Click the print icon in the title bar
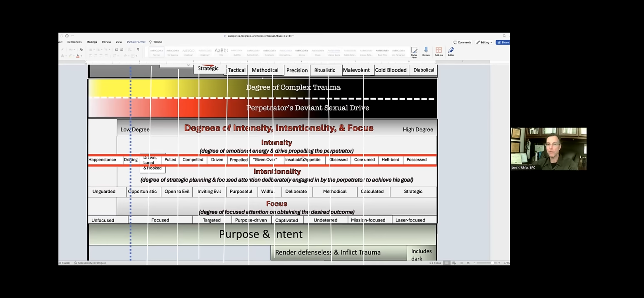Viewport: 644px width, 298px height. tap(67, 36)
